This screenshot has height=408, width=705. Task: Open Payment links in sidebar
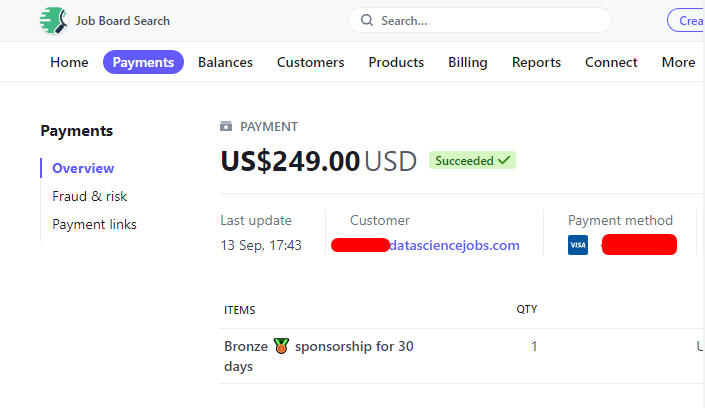coord(94,224)
